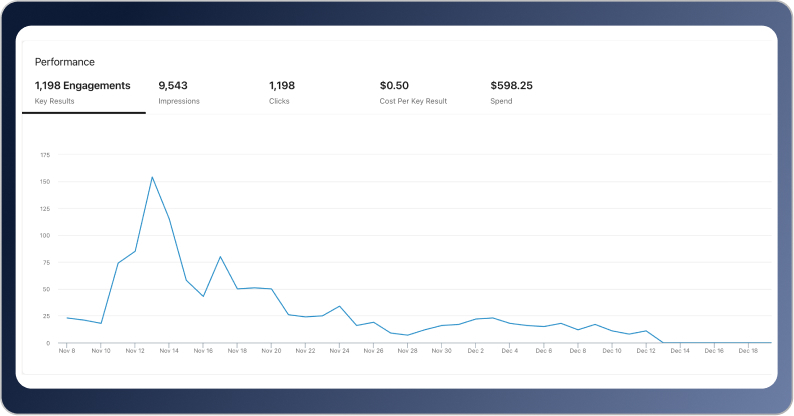Viewport: 794px width, 416px height.
Task: Select the 1,198 Engagements Key Results tab
Action: [83, 92]
